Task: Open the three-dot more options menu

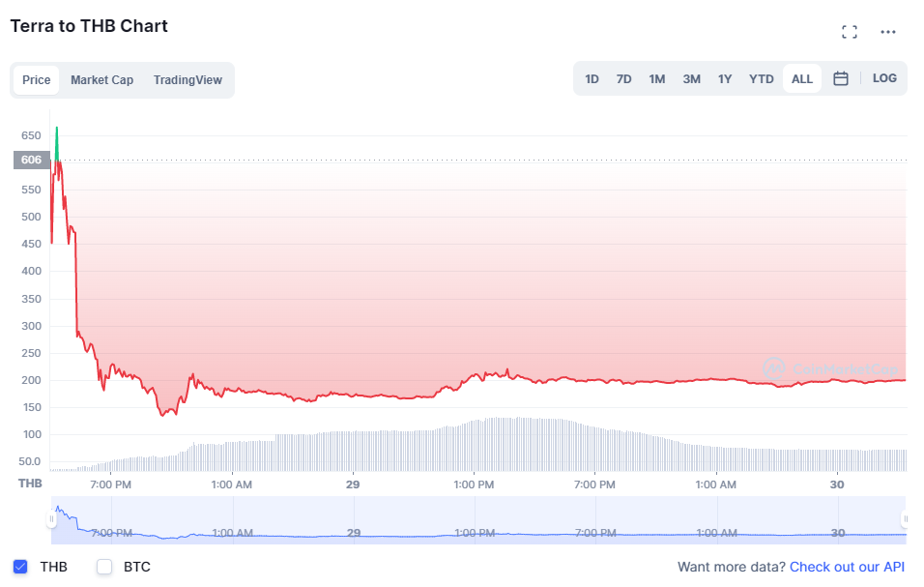Action: point(888,32)
